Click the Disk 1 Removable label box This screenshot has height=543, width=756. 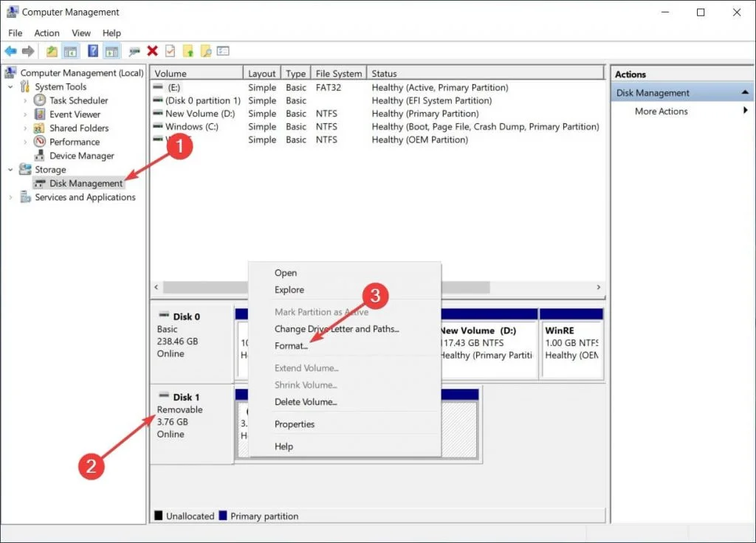coord(192,424)
